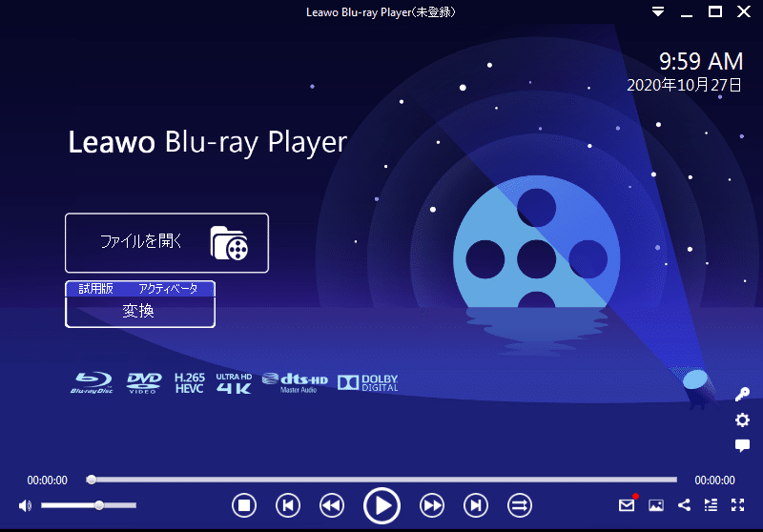Close the Leawo Blu-ray Player window
Viewport: 763px width, 532px height.
point(744,11)
